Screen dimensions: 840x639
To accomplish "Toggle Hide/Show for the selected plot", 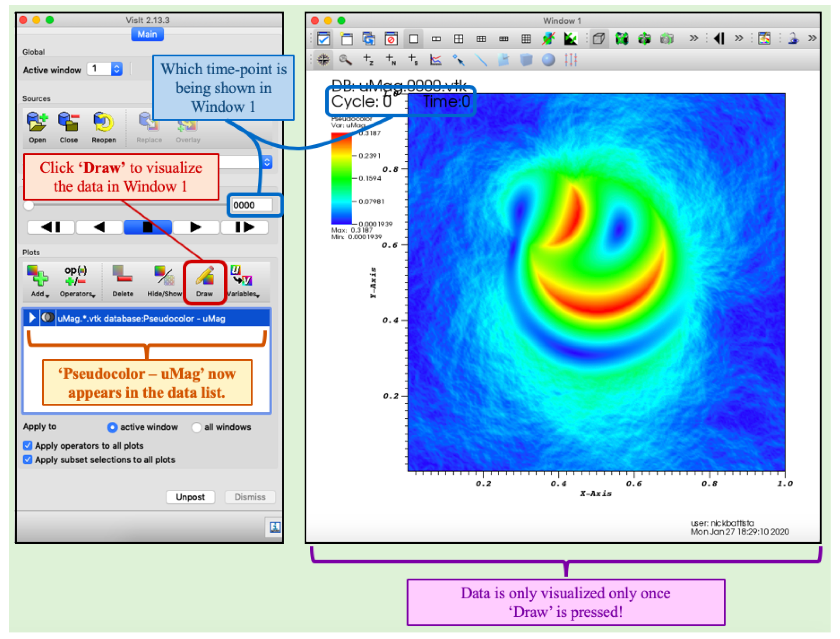I will [x=164, y=281].
